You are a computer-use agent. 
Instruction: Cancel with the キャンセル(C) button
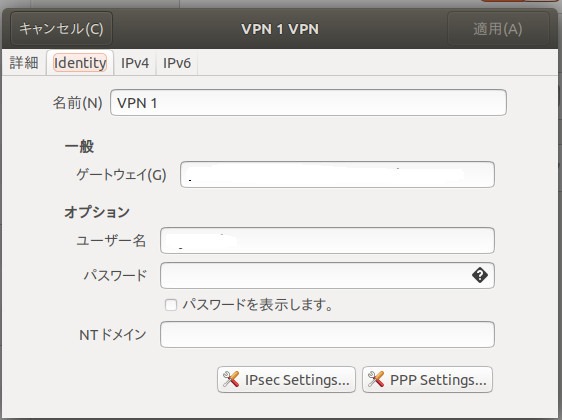pos(61,29)
